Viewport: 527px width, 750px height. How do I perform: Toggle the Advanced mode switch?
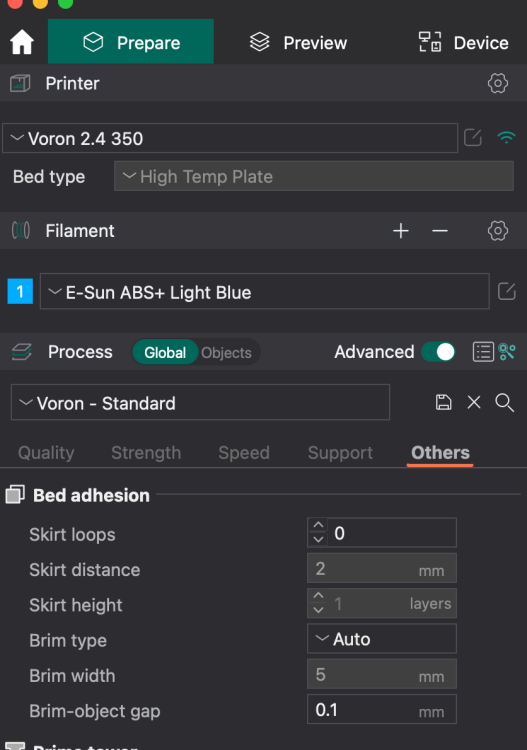(438, 352)
